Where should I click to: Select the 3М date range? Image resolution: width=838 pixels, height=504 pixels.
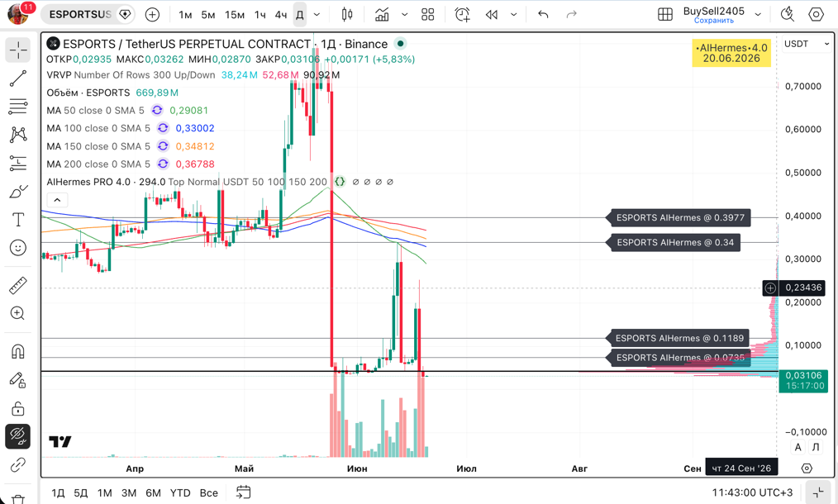[x=129, y=492]
